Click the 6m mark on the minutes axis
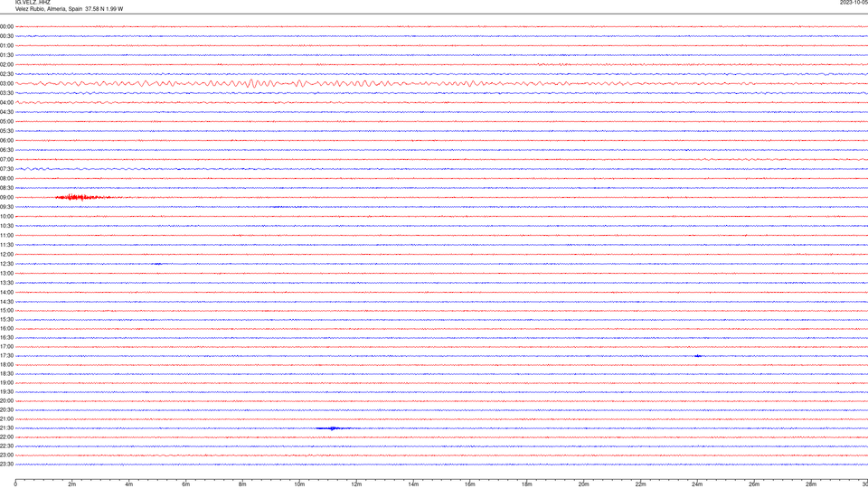 click(x=186, y=484)
